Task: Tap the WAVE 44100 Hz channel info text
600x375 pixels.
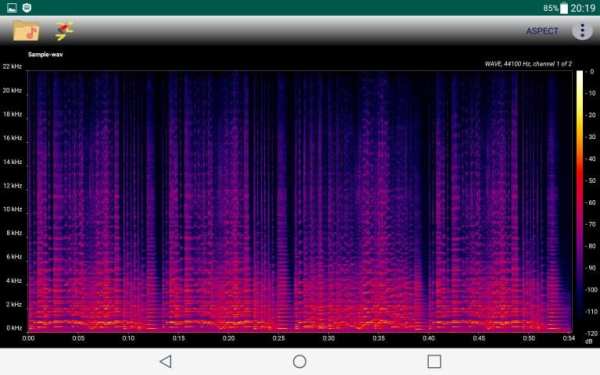Action: [528, 64]
